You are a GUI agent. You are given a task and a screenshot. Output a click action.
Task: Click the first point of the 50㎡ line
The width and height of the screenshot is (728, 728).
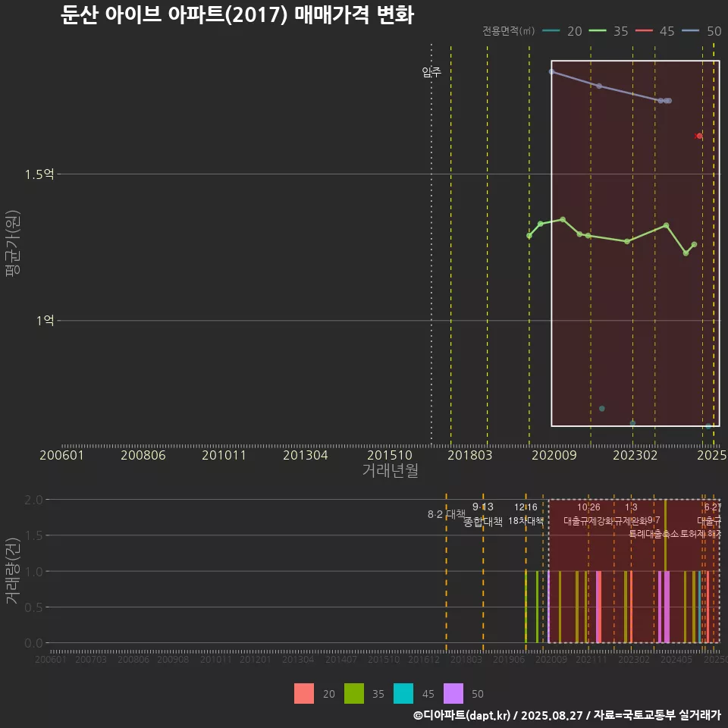(x=551, y=71)
